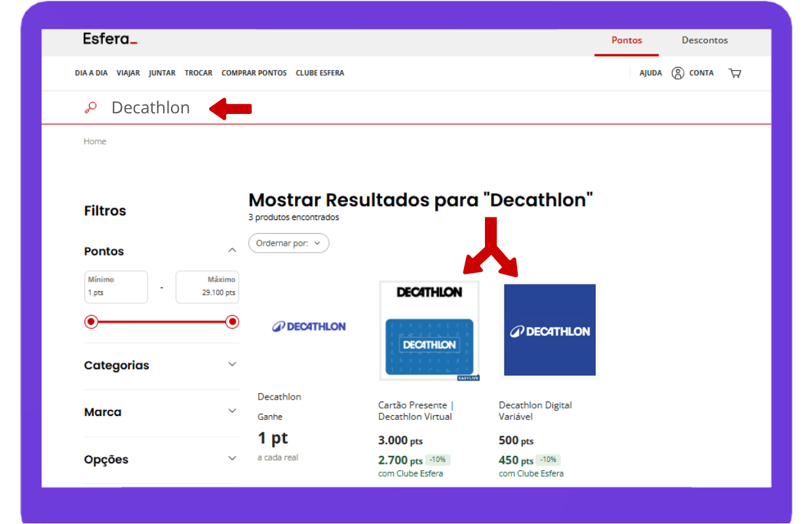The image size is (812, 524).
Task: Click the minimum points slider handle
Action: pyautogui.click(x=91, y=322)
